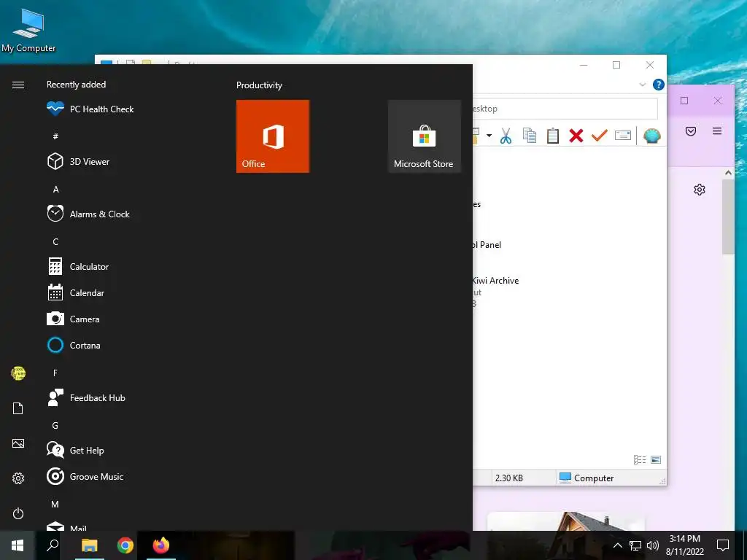Screen dimensions: 747x560
Task: Click the Windows Start button
Action: pyautogui.click(x=18, y=545)
